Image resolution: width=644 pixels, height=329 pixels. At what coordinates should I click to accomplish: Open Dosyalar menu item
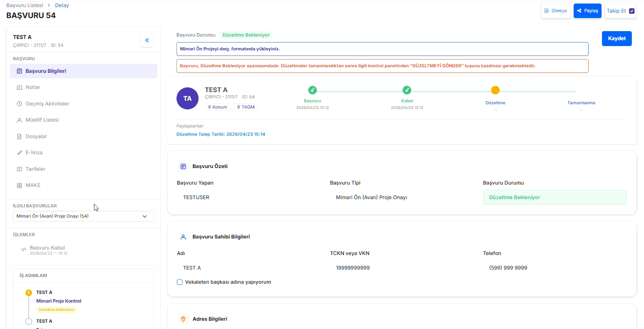tap(83, 137)
